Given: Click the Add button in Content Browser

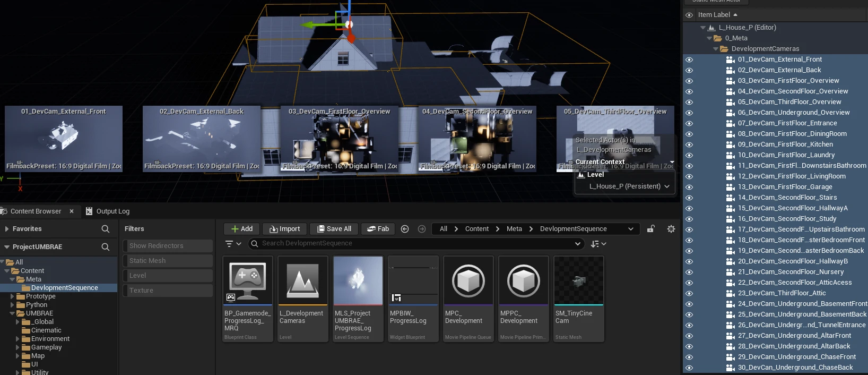Looking at the screenshot, I should [241, 229].
